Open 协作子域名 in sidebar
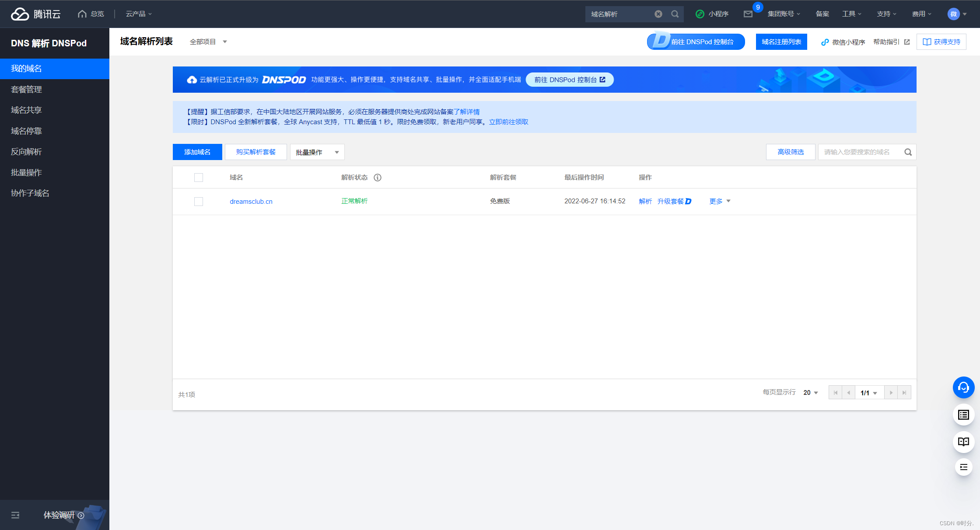The width and height of the screenshot is (980, 530). click(x=55, y=193)
